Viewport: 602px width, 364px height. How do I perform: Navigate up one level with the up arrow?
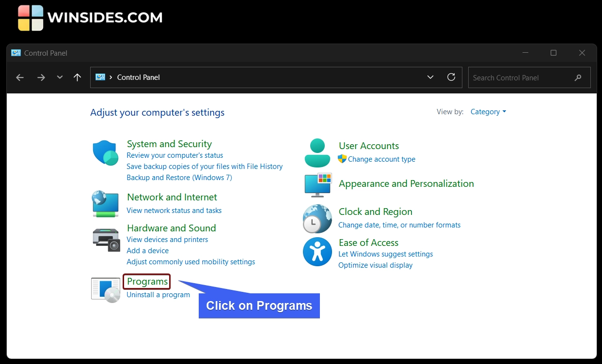click(77, 77)
